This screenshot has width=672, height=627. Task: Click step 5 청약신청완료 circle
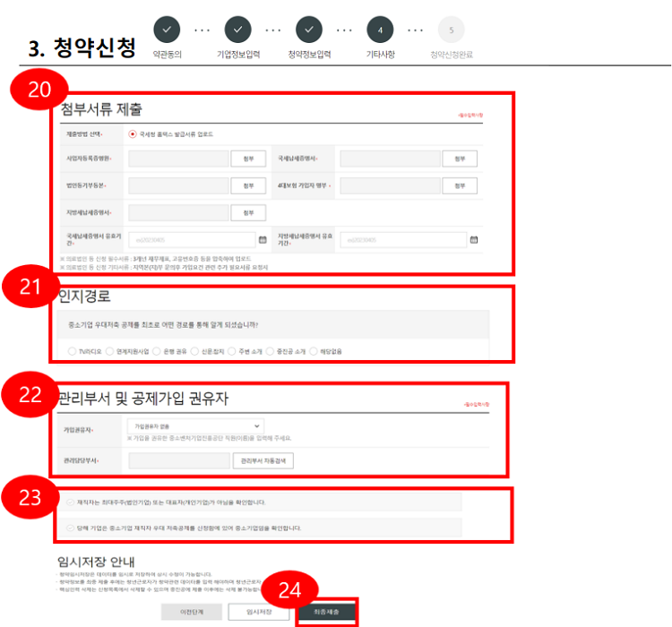tap(451, 30)
